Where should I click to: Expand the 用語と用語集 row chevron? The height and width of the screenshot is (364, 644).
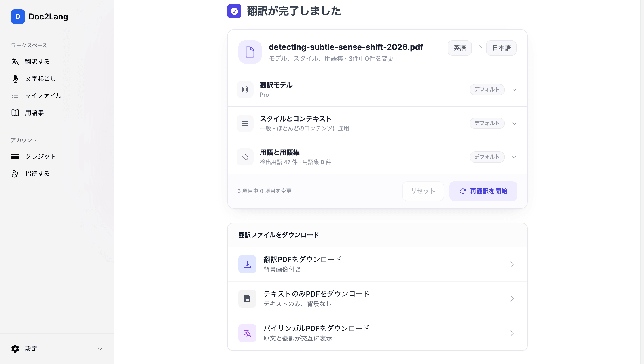(514, 157)
